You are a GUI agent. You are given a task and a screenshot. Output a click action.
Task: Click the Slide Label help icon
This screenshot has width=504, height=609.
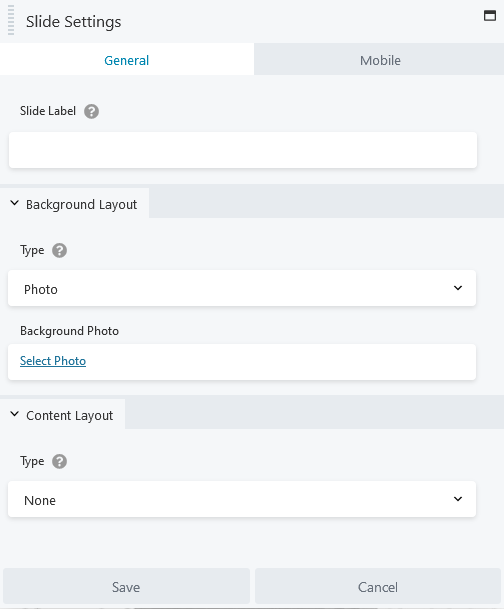click(x=92, y=111)
